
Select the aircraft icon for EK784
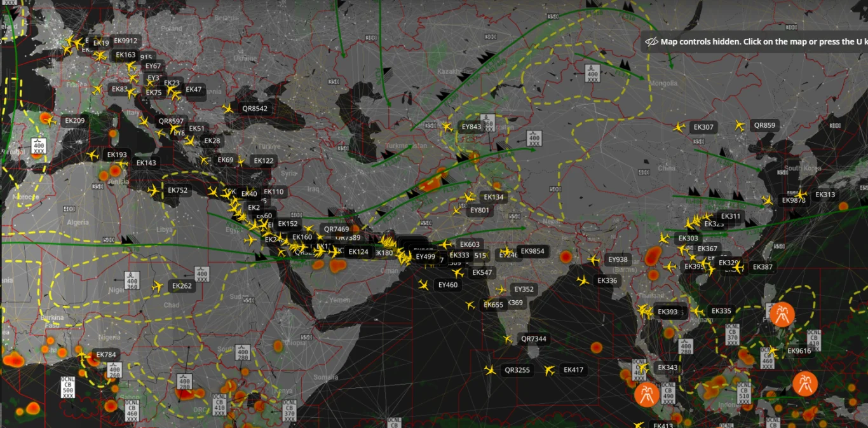(x=81, y=354)
